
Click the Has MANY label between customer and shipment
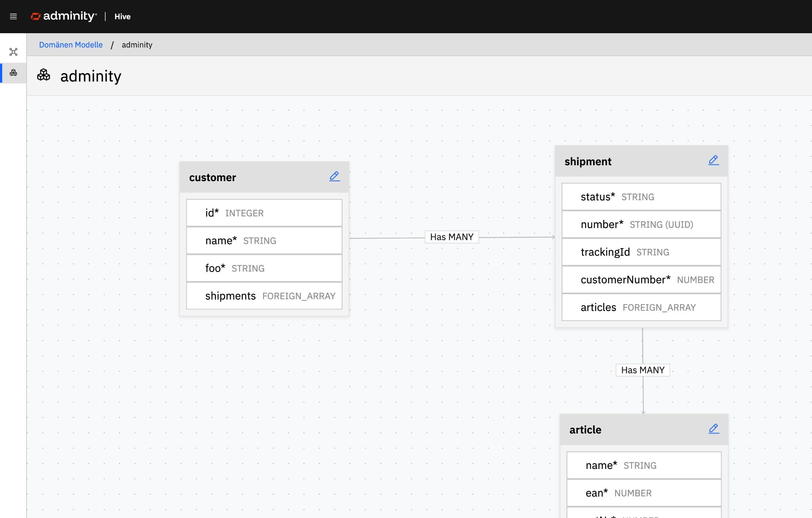click(451, 237)
